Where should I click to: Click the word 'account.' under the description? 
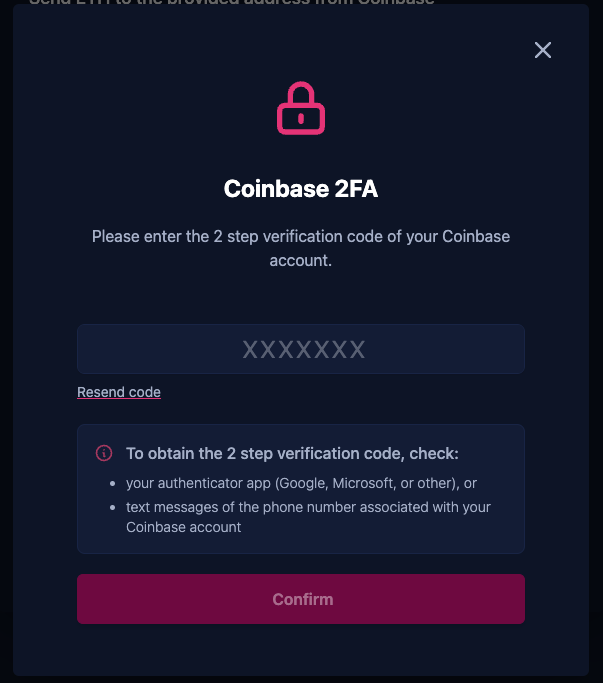point(301,260)
